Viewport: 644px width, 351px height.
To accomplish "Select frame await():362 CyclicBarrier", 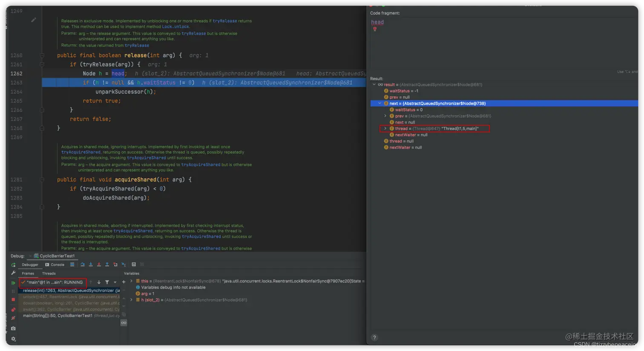I will pyautogui.click(x=71, y=309).
